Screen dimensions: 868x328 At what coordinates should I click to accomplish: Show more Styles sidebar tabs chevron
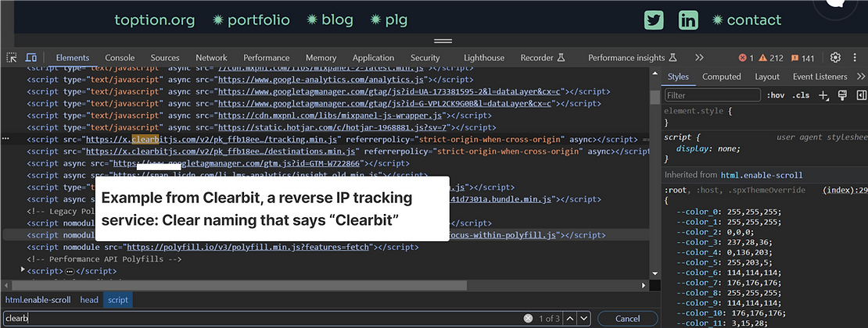(x=861, y=77)
